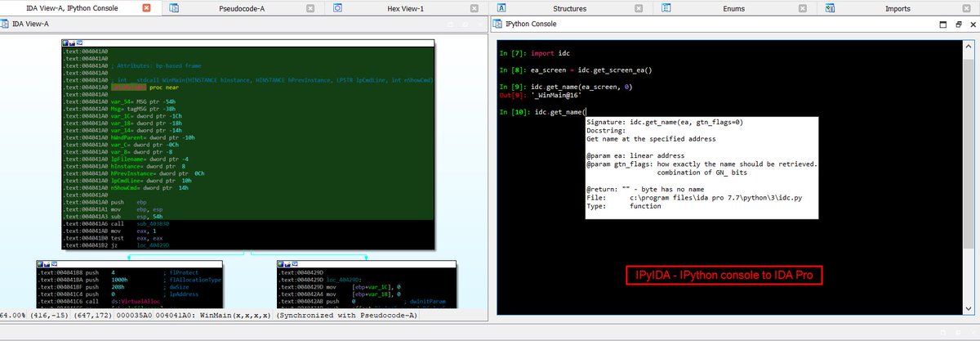Image resolution: width=980 pixels, height=341 pixels.
Task: Maximize the IPython Console panel
Action: pyautogui.click(x=942, y=25)
